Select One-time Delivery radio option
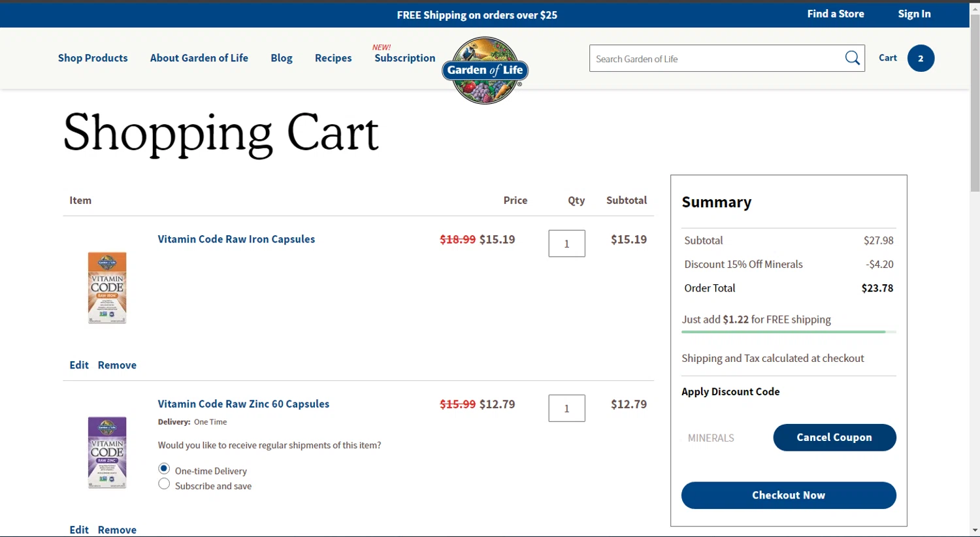This screenshot has width=980, height=537. coord(164,469)
